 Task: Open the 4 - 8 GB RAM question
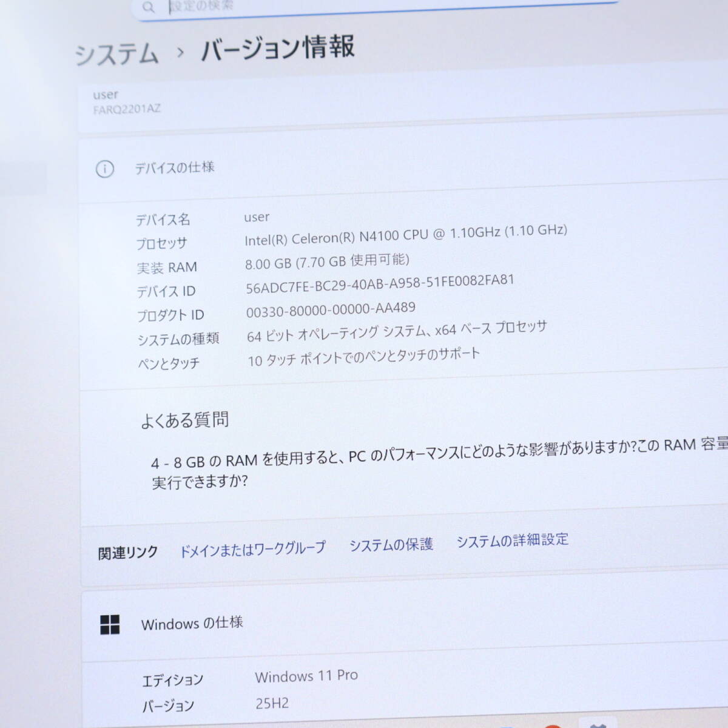(439, 463)
